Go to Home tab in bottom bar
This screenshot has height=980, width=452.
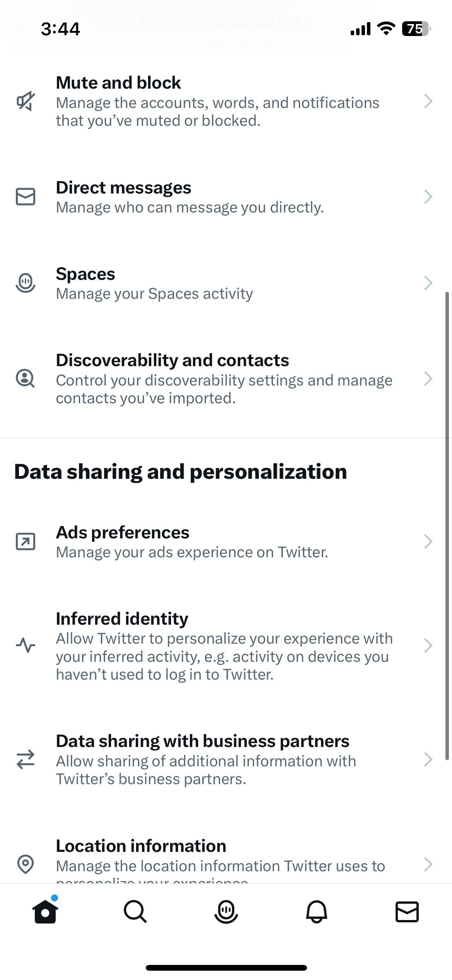45,911
